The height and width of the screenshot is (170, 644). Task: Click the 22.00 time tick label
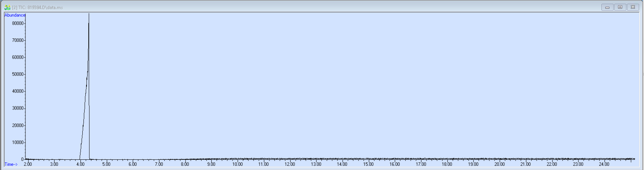point(552,164)
